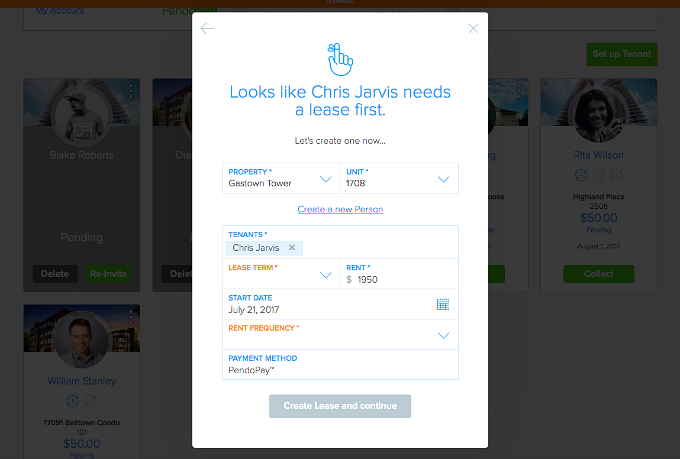Open Rita Wilson tenant name

click(x=598, y=155)
